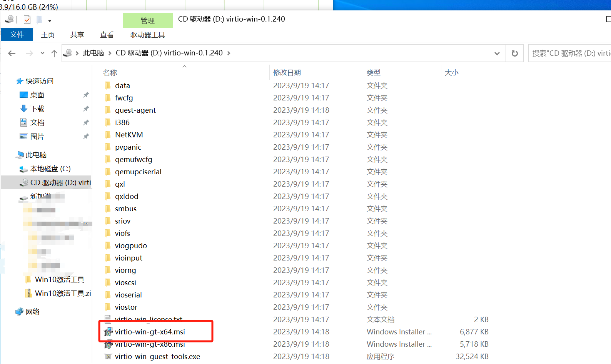Click the 6,877 KB size cell

click(474, 332)
